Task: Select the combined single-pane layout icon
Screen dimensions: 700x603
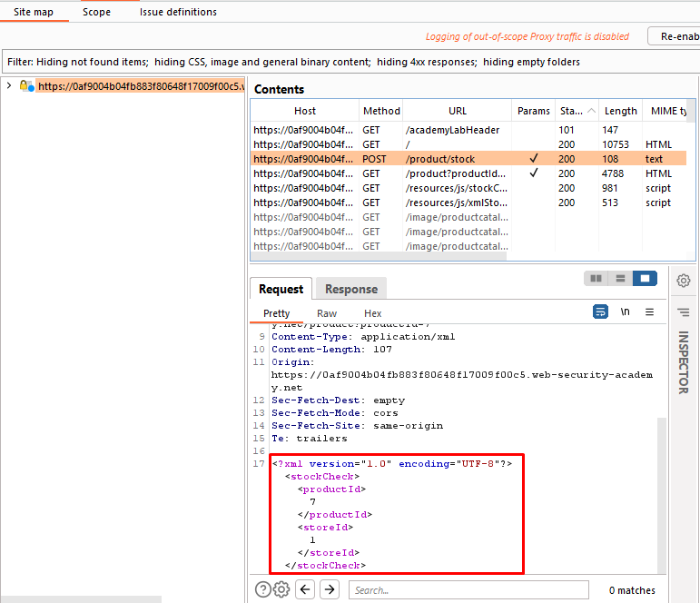Action: point(644,279)
